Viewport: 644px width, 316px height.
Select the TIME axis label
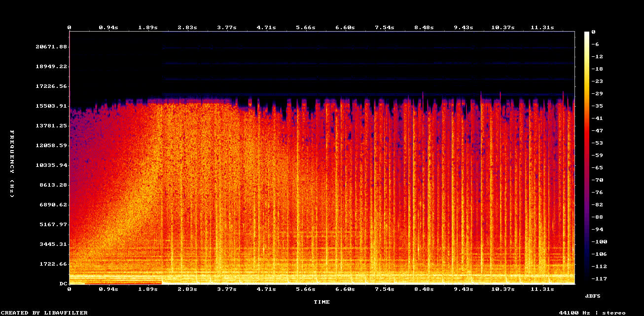(x=322, y=302)
